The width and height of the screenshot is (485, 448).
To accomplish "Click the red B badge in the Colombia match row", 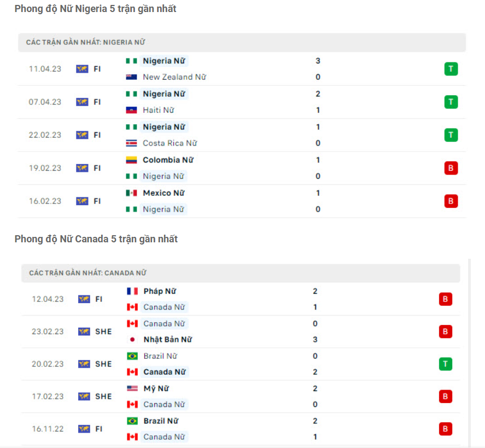I will [451, 168].
